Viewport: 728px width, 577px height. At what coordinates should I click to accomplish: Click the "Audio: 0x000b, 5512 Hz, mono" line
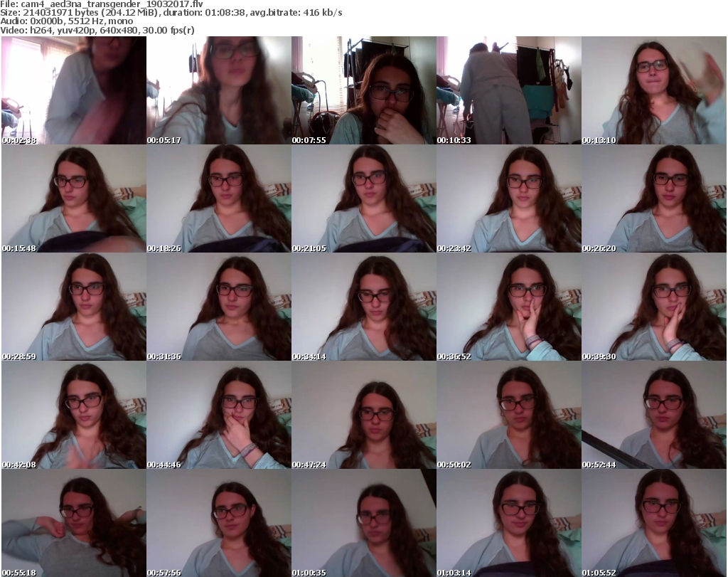[x=66, y=21]
